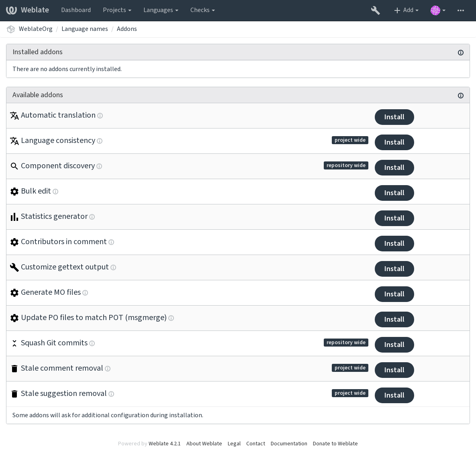Install the Customize gettext output addon
Screen dimensions: 476x457
(x=394, y=269)
